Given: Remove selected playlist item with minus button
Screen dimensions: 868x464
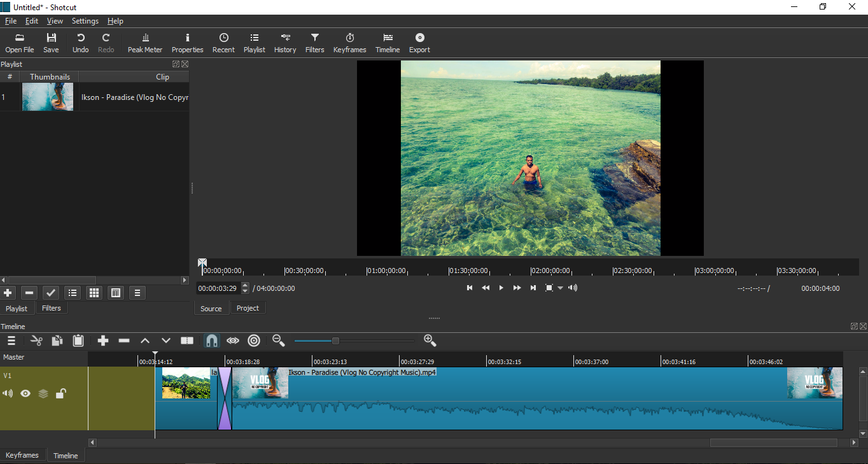Looking at the screenshot, I should pos(29,293).
